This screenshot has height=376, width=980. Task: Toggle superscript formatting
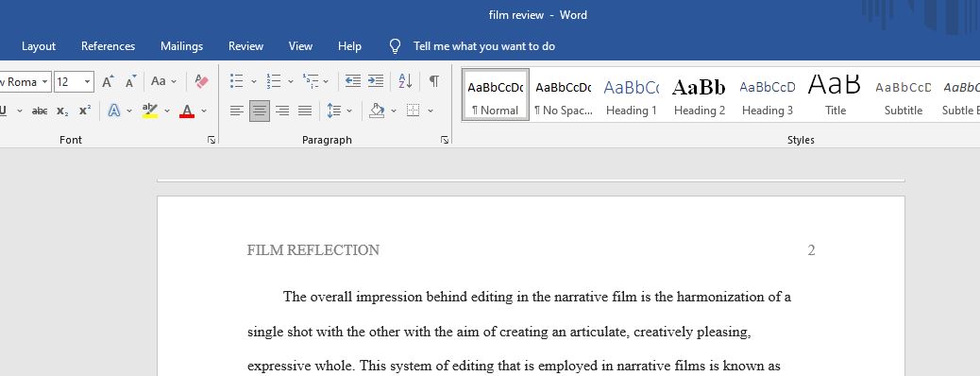85,111
